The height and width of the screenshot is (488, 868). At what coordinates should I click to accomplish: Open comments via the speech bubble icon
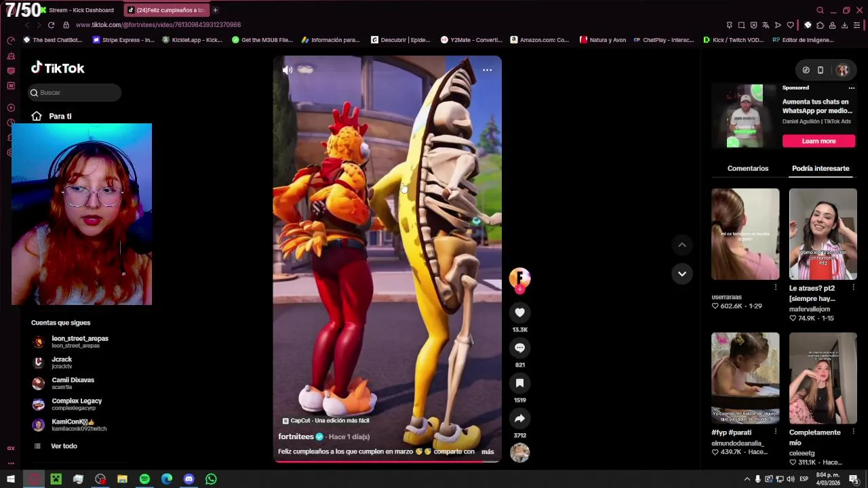tap(519, 348)
